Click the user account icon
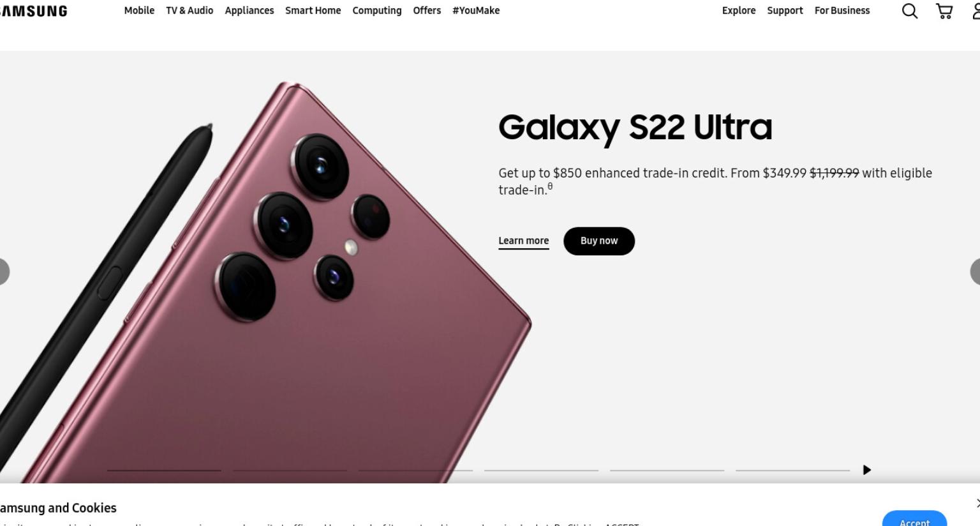The image size is (980, 526). (976, 11)
